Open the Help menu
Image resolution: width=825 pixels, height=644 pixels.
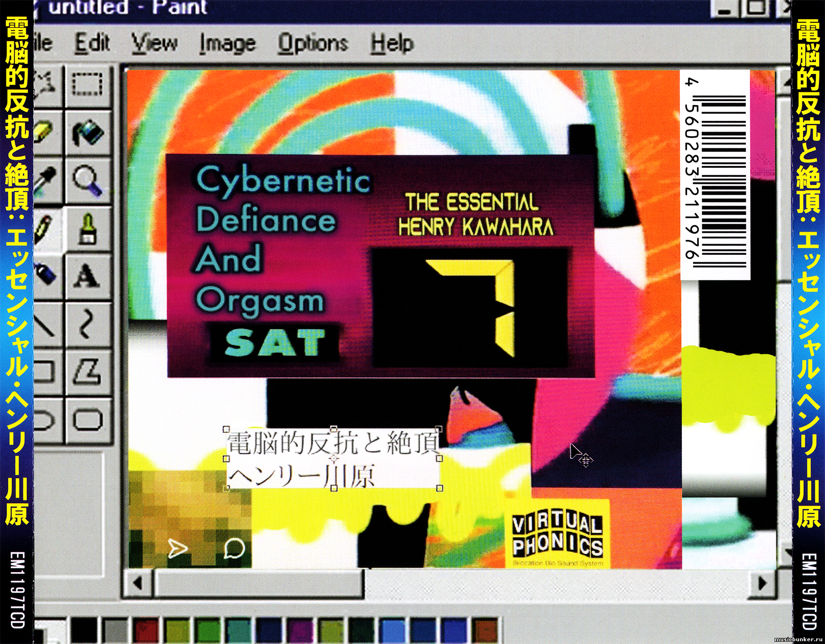392,44
